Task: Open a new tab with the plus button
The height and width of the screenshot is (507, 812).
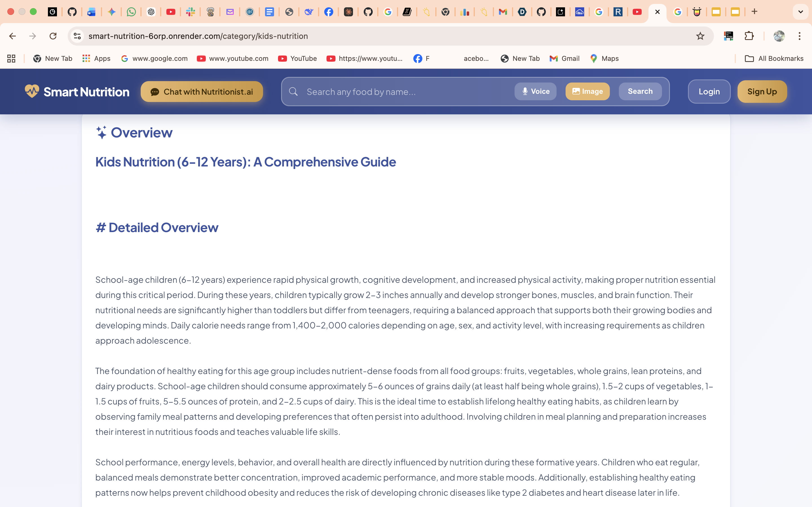Action: pos(754,12)
